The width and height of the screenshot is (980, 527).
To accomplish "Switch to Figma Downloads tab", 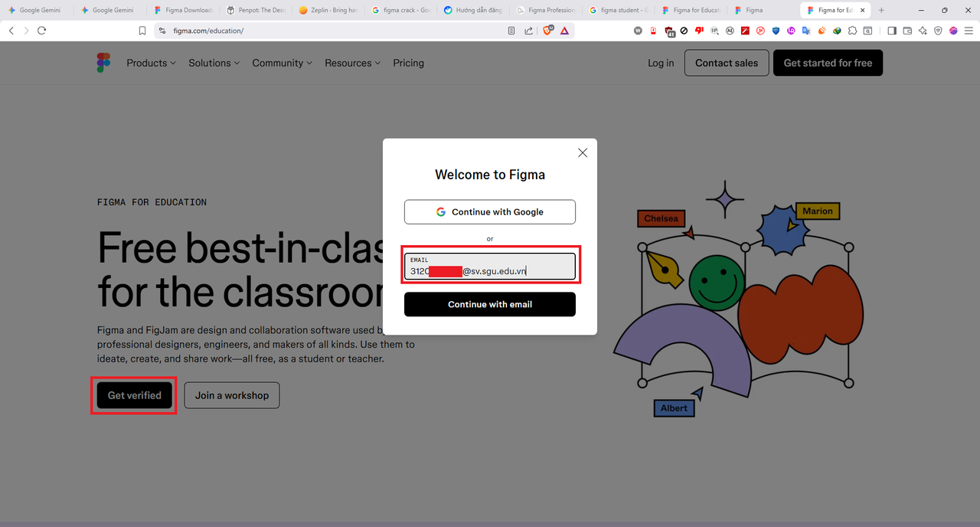I will coord(183,10).
